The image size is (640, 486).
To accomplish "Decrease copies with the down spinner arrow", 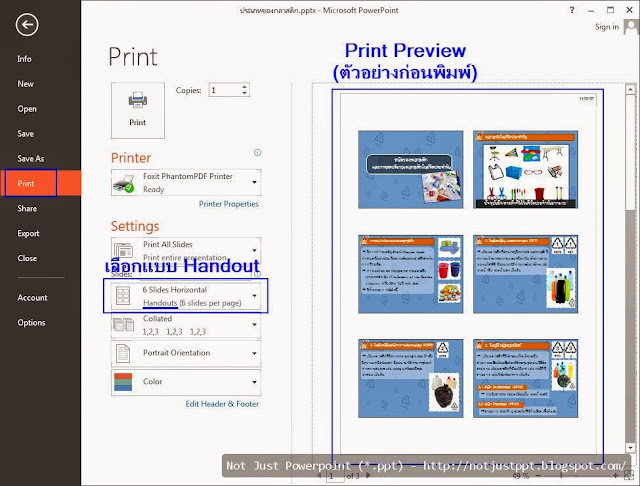I will click(x=244, y=93).
